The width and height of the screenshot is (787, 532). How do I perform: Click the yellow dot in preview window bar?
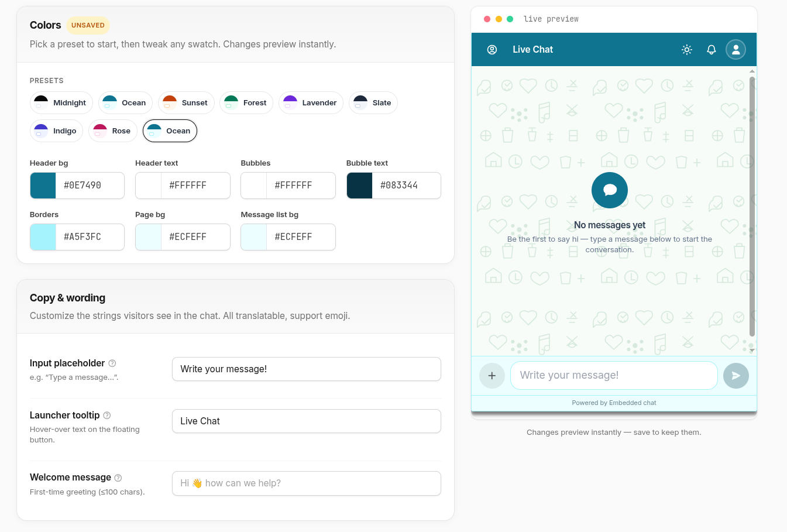[x=499, y=19]
